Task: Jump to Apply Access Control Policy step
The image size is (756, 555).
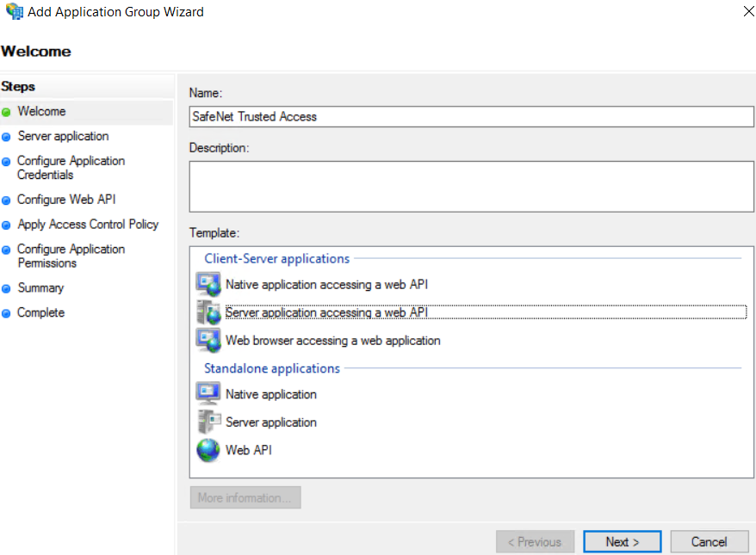Action: point(88,225)
